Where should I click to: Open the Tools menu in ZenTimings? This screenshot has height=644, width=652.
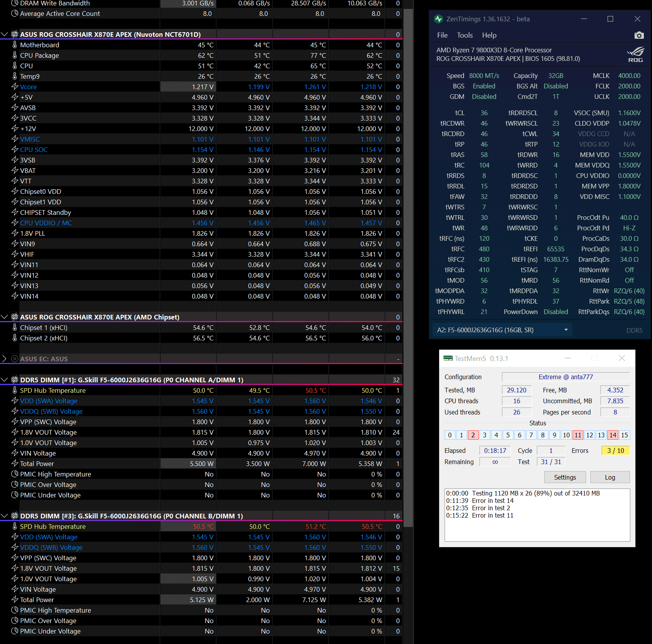pyautogui.click(x=465, y=35)
